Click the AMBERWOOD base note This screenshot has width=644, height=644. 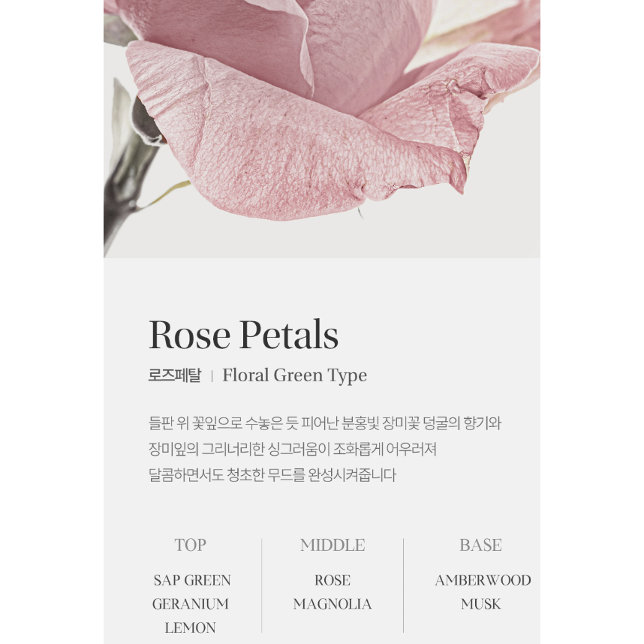point(483,580)
